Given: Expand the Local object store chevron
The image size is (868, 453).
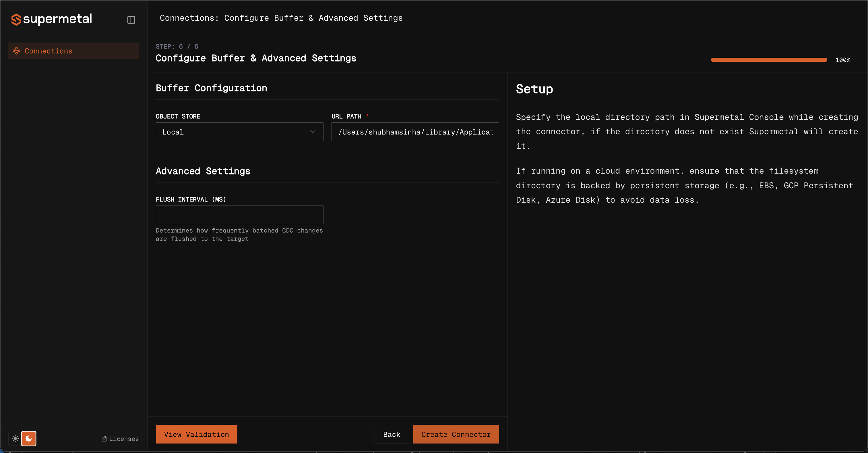Looking at the screenshot, I should coord(313,132).
